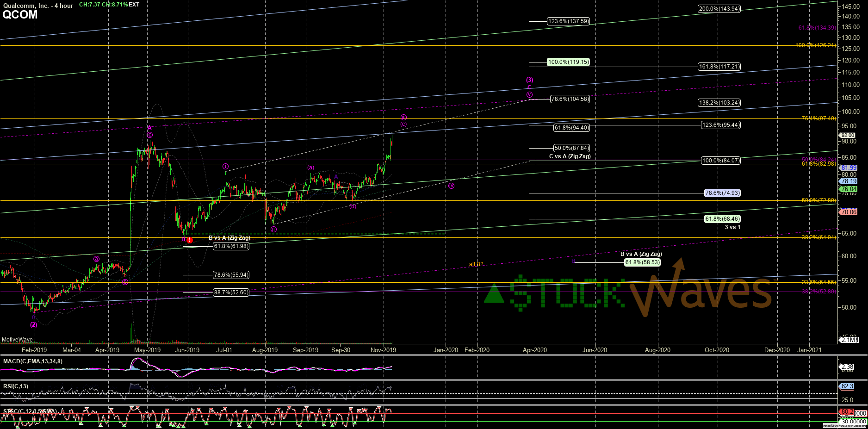This screenshot has height=429, width=868.
Task: Select the 61.8%(61.98) retracement label
Action: tap(231, 246)
